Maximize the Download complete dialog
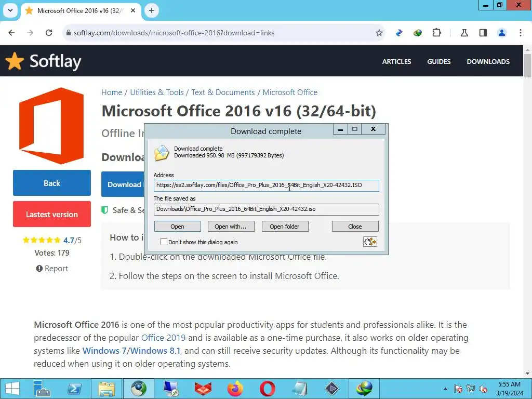This screenshot has height=399, width=532. (354, 129)
